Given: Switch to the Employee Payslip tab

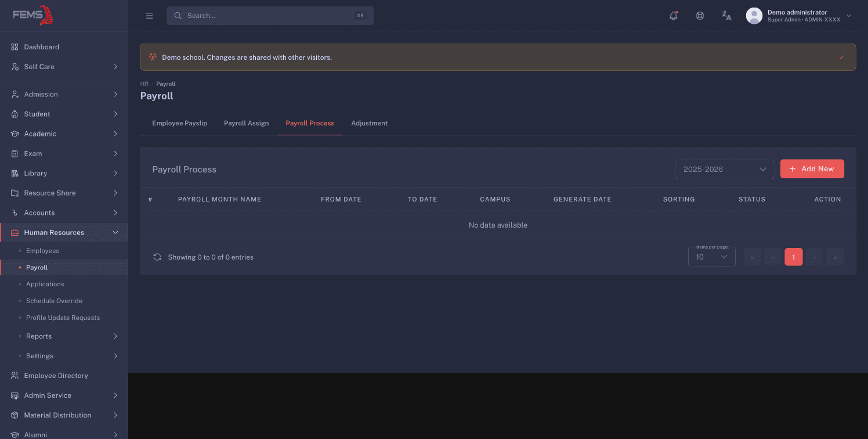Looking at the screenshot, I should 179,123.
